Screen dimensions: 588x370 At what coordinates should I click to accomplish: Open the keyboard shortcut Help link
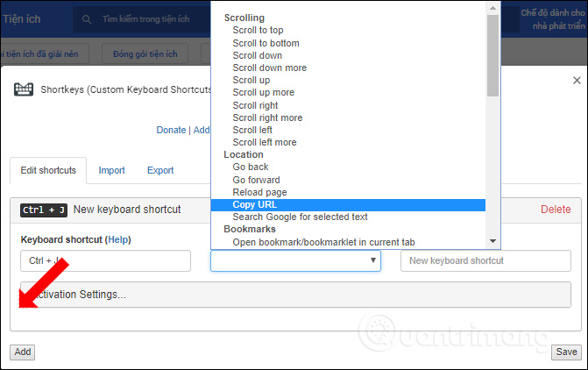tap(118, 239)
